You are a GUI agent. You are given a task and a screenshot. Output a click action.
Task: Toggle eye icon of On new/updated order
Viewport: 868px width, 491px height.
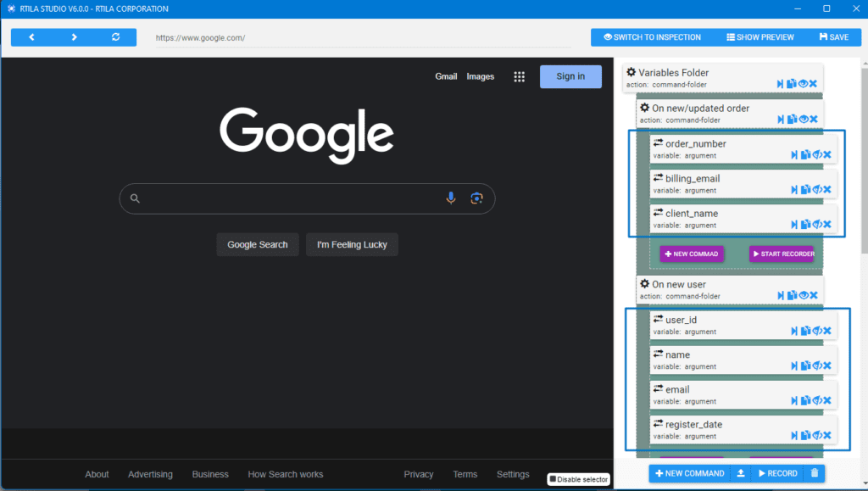(804, 119)
